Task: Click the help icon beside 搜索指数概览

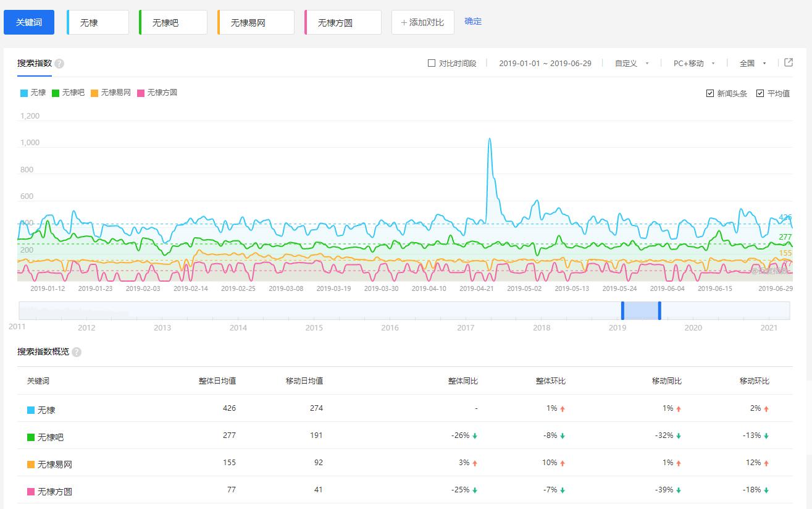Action: click(77, 352)
